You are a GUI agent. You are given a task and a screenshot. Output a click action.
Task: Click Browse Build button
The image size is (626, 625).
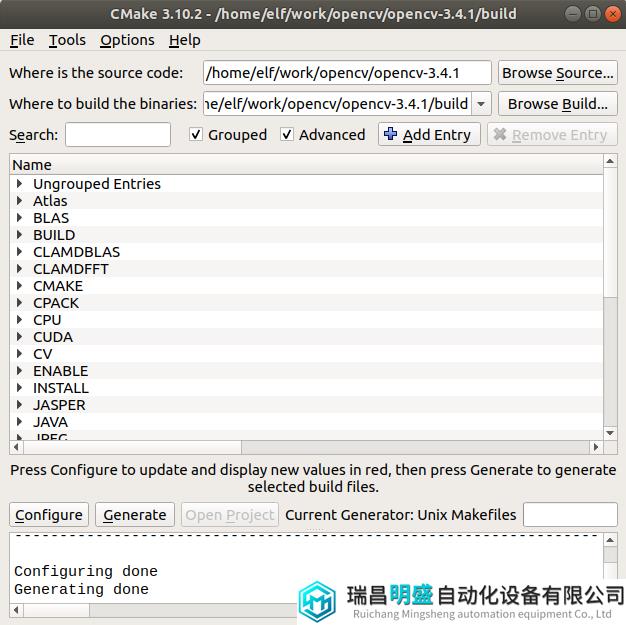(x=557, y=104)
